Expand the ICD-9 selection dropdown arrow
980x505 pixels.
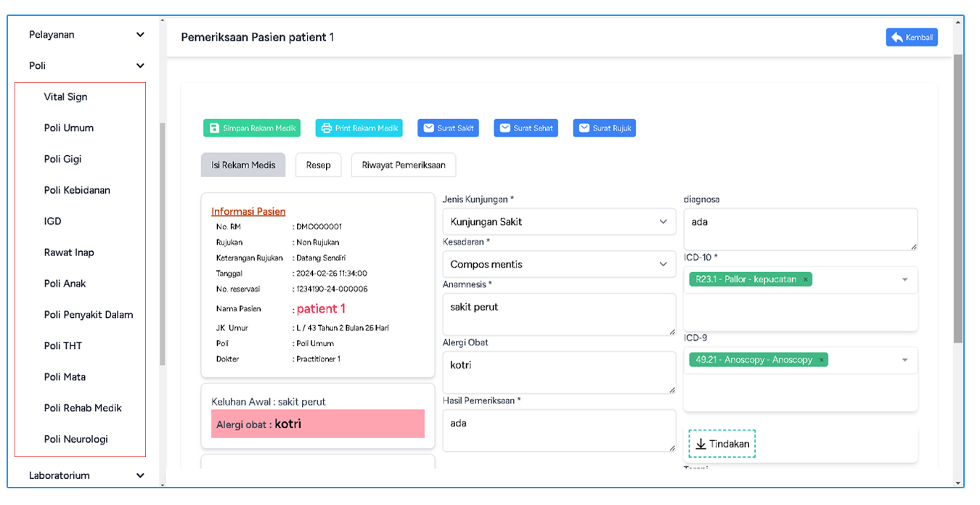click(x=905, y=360)
